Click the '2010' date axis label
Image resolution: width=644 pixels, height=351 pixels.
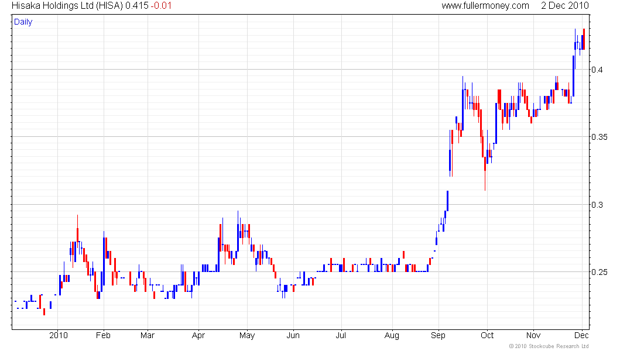(x=59, y=335)
